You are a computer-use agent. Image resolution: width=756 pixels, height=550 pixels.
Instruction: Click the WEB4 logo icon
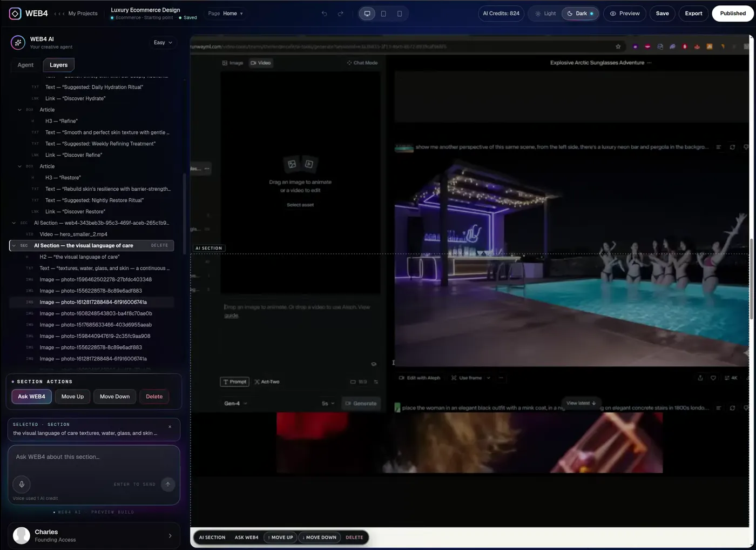[x=15, y=14]
